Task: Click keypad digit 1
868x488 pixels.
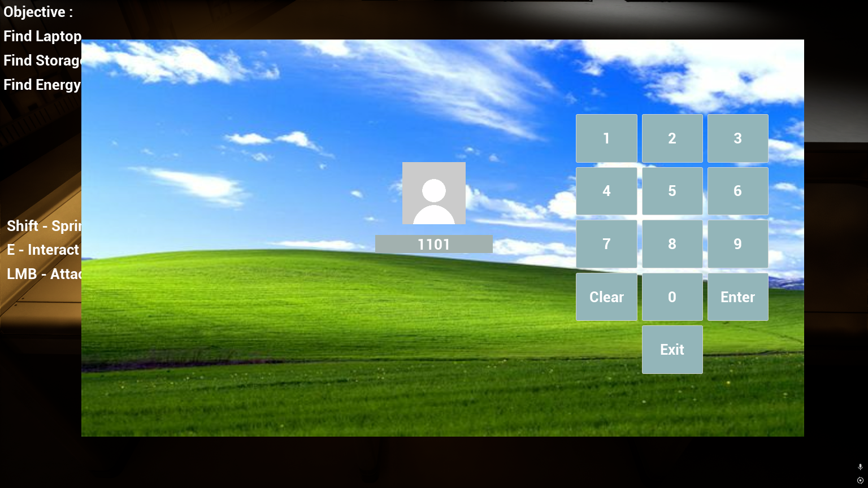Action: pos(606,138)
